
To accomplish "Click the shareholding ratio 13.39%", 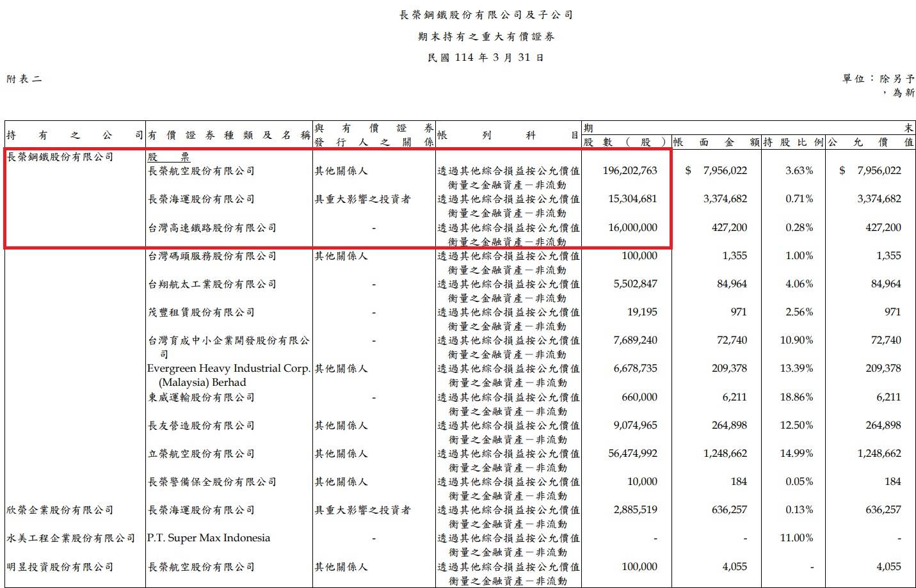I will (x=797, y=369).
